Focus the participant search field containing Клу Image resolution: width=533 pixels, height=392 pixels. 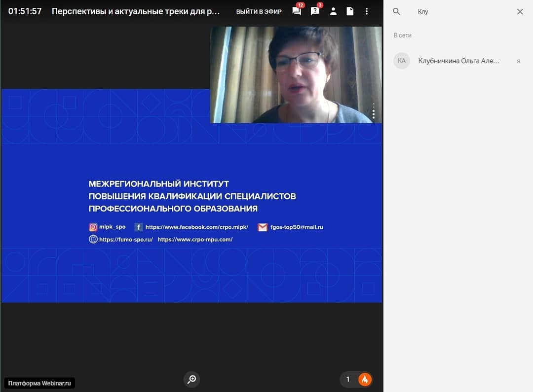462,11
